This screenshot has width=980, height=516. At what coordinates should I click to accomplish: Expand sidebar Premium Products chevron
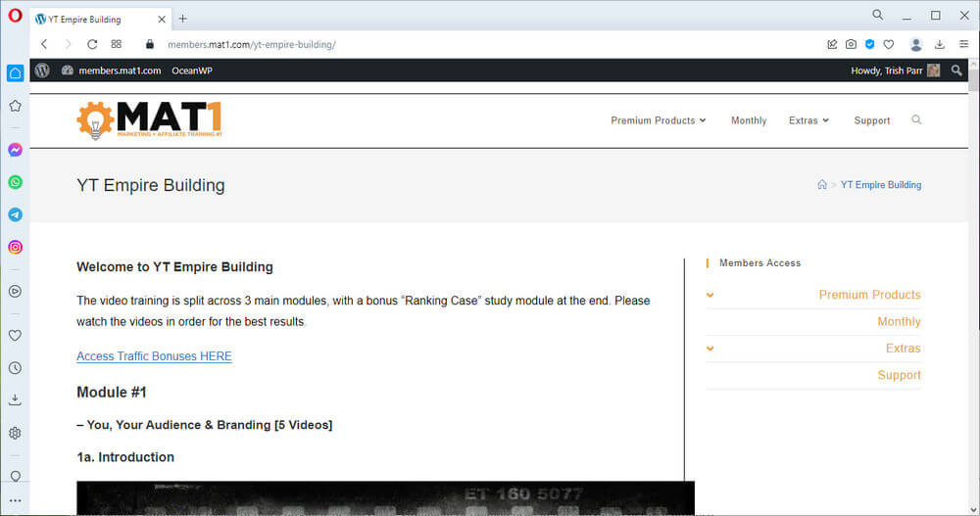point(710,295)
